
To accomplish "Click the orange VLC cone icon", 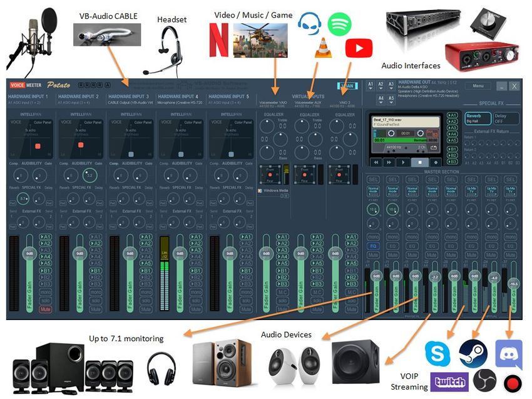I will point(323,48).
